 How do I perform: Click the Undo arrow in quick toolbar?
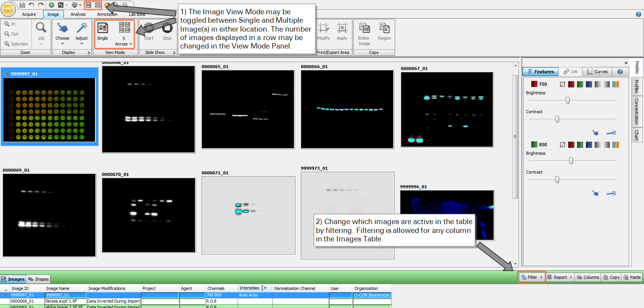pos(32,5)
